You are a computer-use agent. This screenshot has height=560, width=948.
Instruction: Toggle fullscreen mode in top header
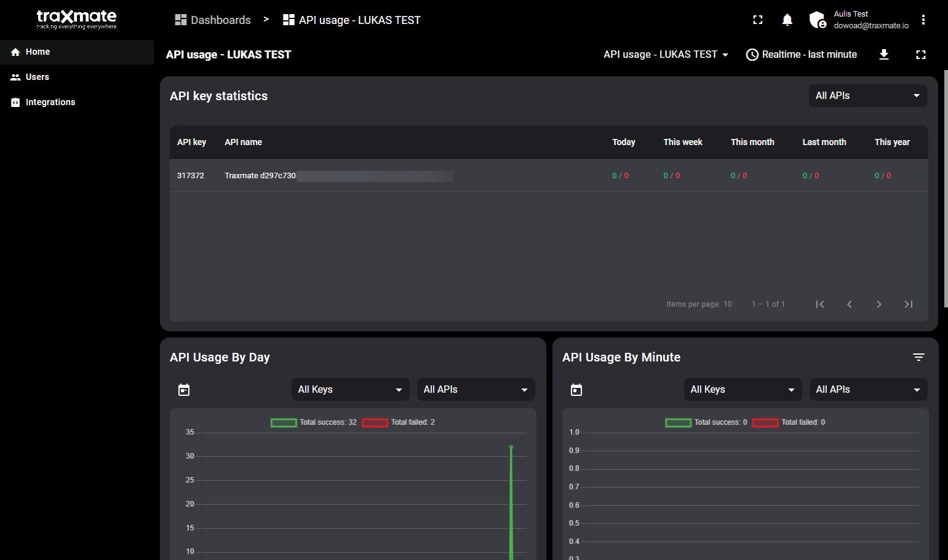758,20
